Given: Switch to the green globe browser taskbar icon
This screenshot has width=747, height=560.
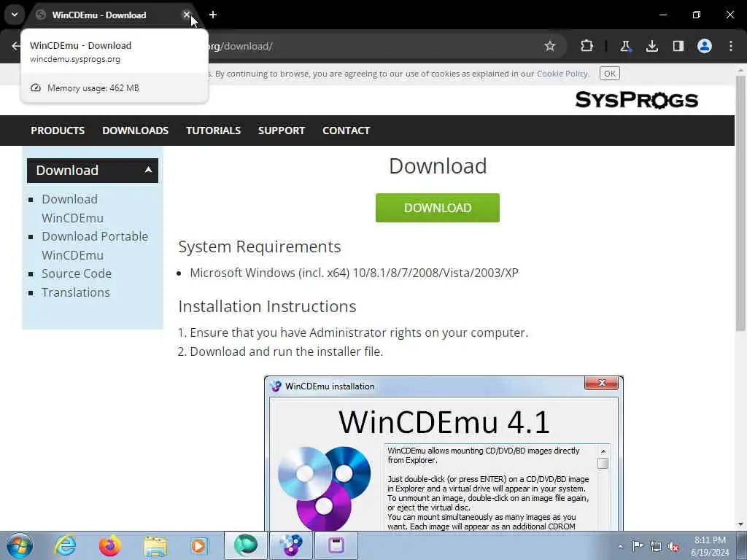Looking at the screenshot, I should point(245,545).
